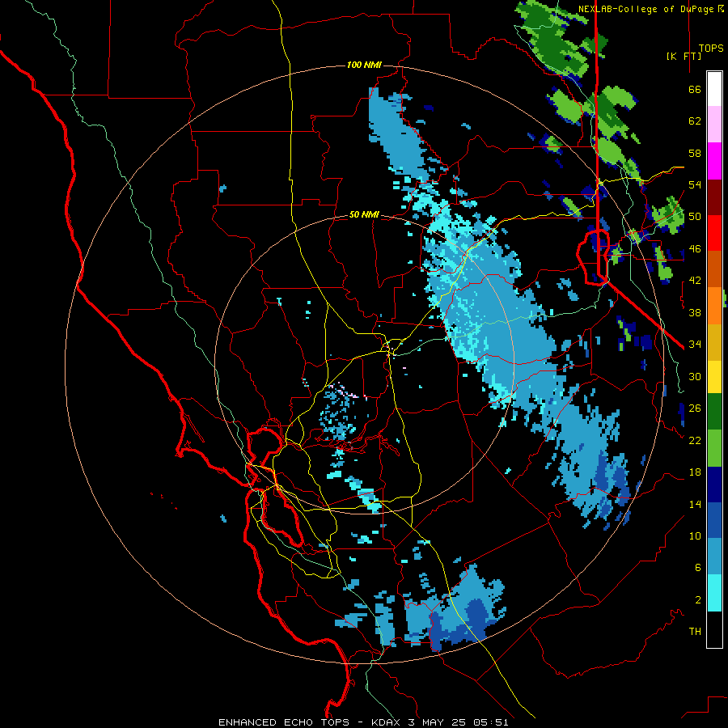Choose the dark orange legend swatch
Viewport: 728px width, 728px height.
coord(714,269)
